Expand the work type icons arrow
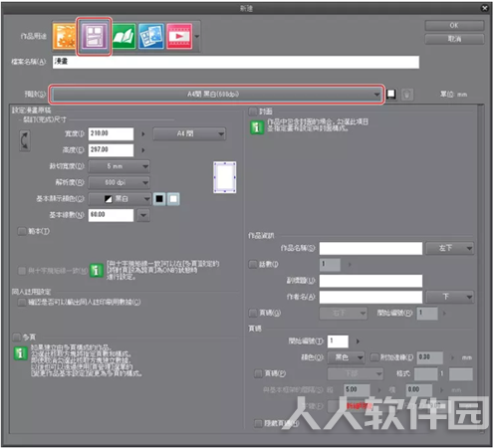Viewport: 494px width, 448px height. click(197, 36)
